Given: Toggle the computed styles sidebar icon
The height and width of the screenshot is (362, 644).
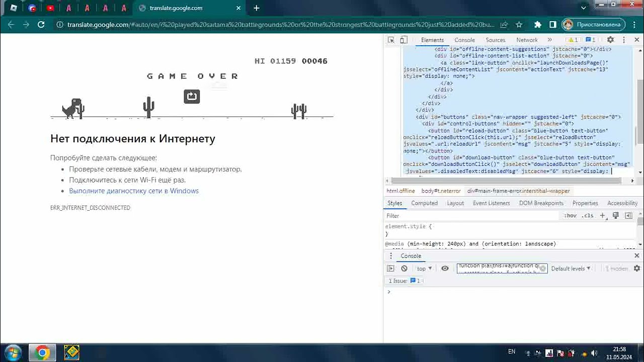Looking at the screenshot, I should [x=628, y=216].
